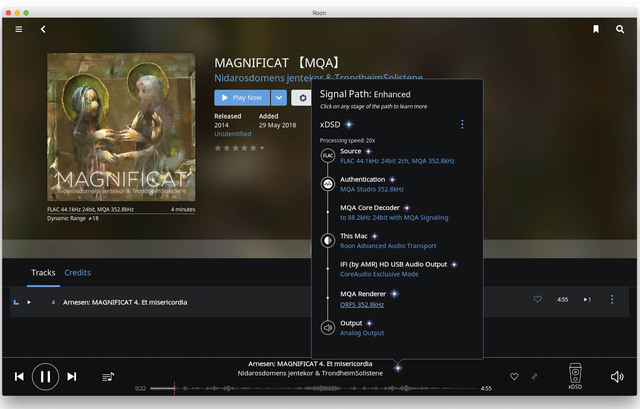Open xDSD three-dot menu in signal path
Image resolution: width=640 pixels, height=409 pixels.
[462, 125]
